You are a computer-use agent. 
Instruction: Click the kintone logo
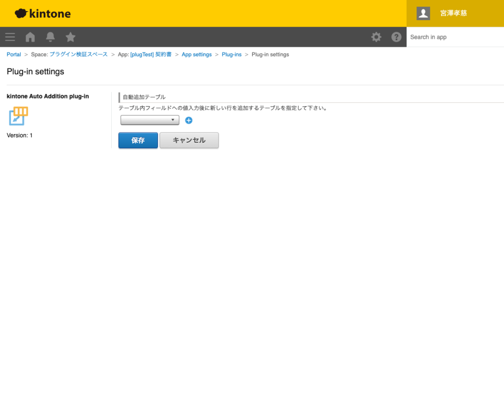tap(43, 13)
